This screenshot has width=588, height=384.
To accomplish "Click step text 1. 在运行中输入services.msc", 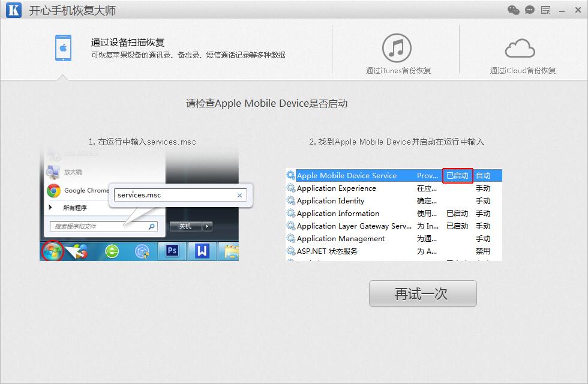I will 142,142.
